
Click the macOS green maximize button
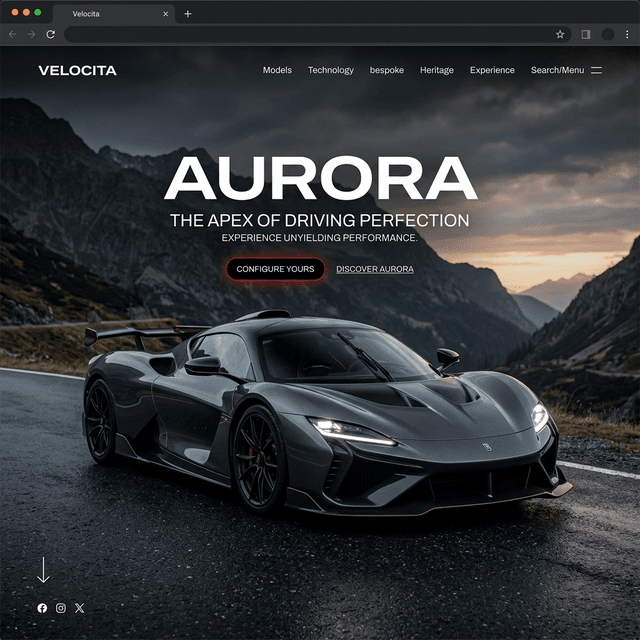(38, 12)
